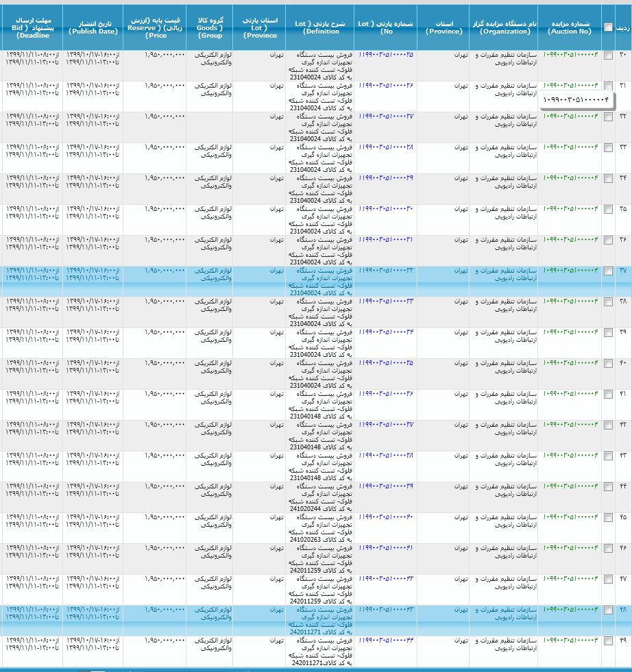The height and width of the screenshot is (672, 632).
Task: Enable the checkbox for row 41
Action: (x=609, y=394)
